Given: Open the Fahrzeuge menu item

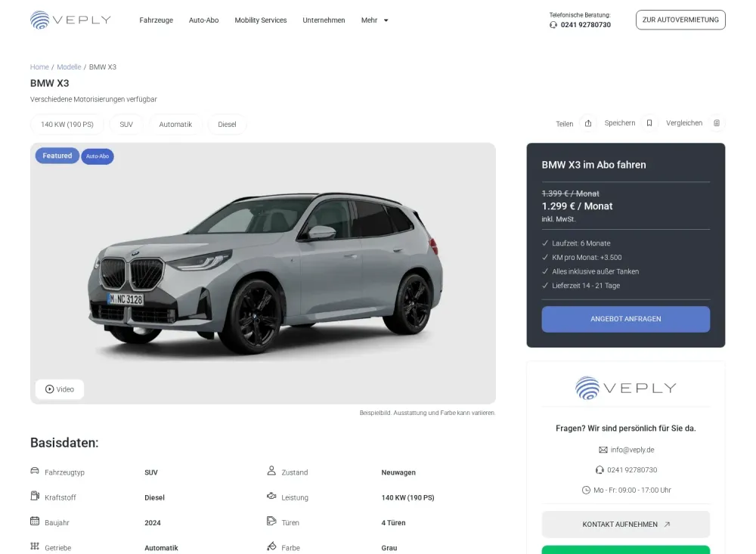Looking at the screenshot, I should (x=156, y=20).
